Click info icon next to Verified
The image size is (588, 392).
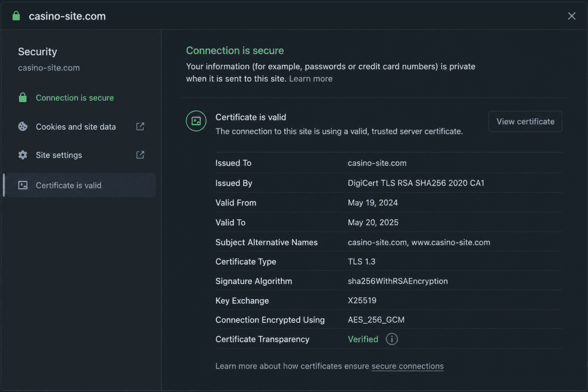tap(392, 339)
